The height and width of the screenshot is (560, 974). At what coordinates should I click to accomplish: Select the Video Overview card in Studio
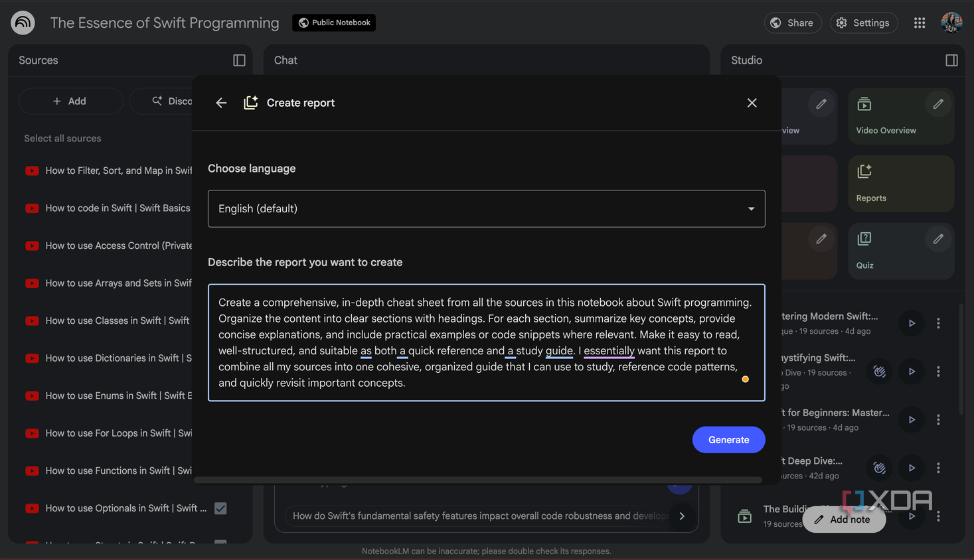901,116
